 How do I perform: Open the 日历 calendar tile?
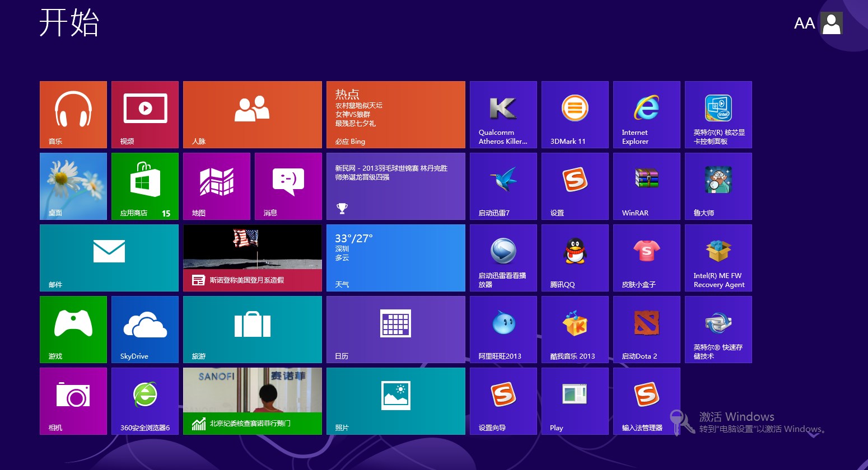coord(396,330)
